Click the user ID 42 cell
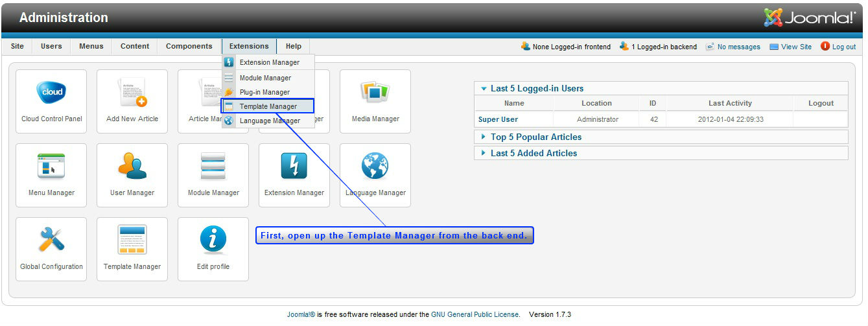Image resolution: width=868 pixels, height=326 pixels. coord(653,119)
